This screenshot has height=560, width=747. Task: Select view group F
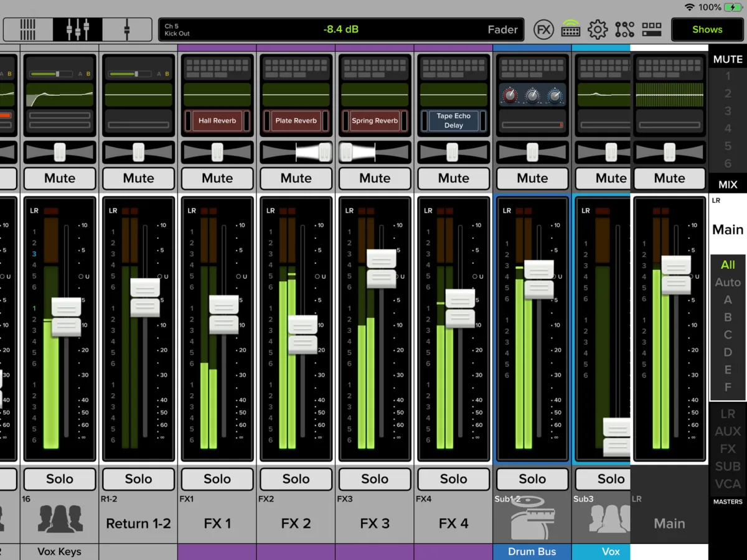[x=728, y=387]
